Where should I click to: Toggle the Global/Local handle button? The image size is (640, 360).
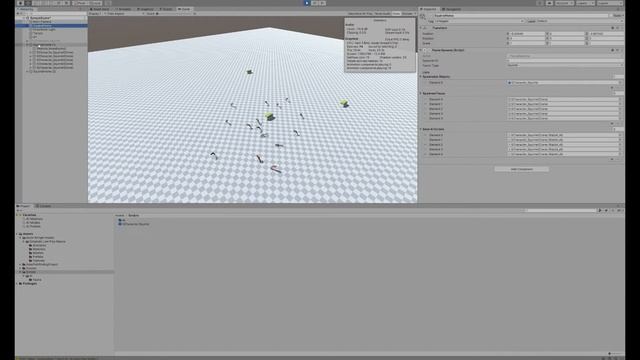pos(96,3)
